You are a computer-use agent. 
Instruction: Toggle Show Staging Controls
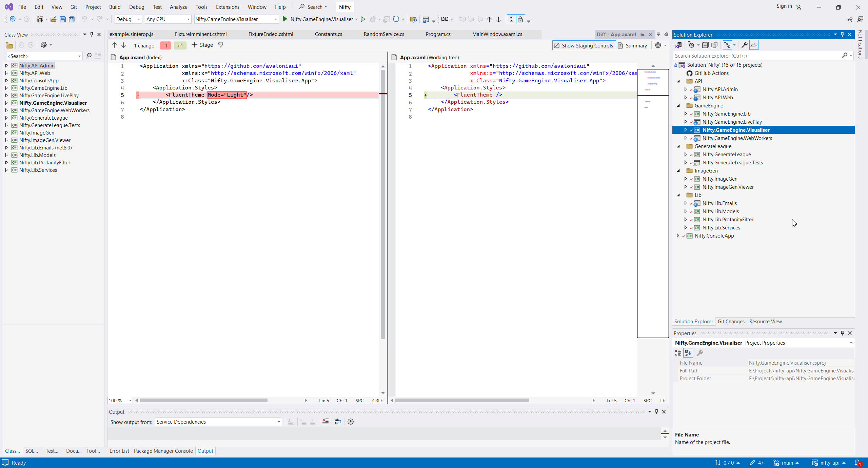[x=584, y=45]
